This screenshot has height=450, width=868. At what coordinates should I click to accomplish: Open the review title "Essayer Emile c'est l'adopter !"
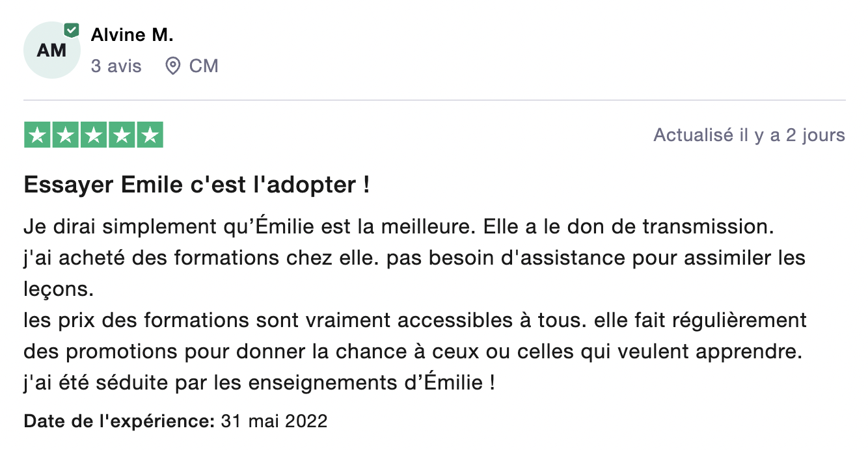coord(197,185)
